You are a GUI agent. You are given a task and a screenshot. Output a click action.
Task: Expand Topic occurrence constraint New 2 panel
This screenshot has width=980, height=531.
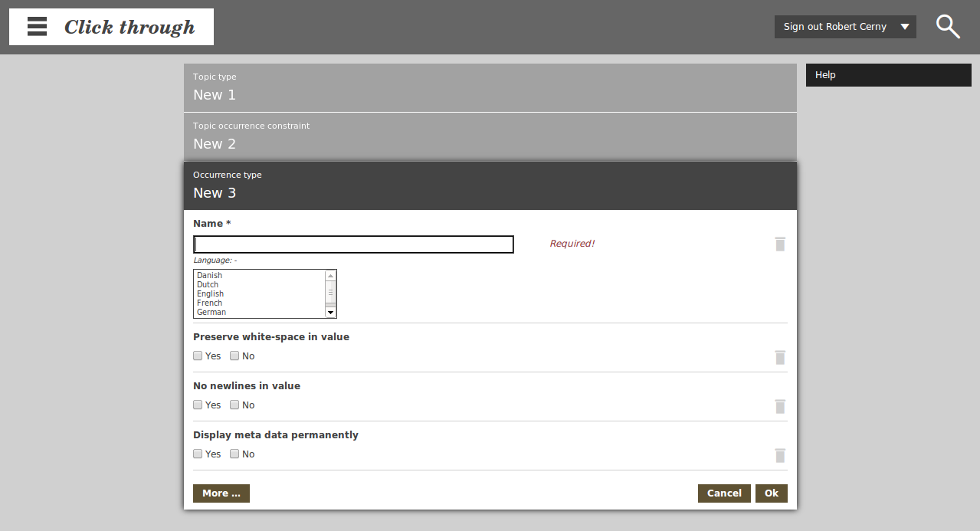coord(490,136)
